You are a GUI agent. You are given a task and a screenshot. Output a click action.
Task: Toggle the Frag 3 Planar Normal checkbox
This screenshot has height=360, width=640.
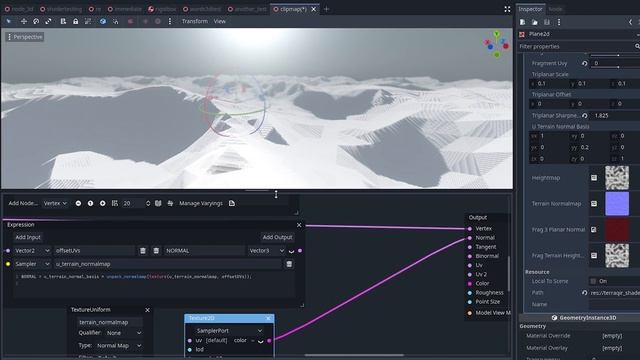tap(594, 229)
